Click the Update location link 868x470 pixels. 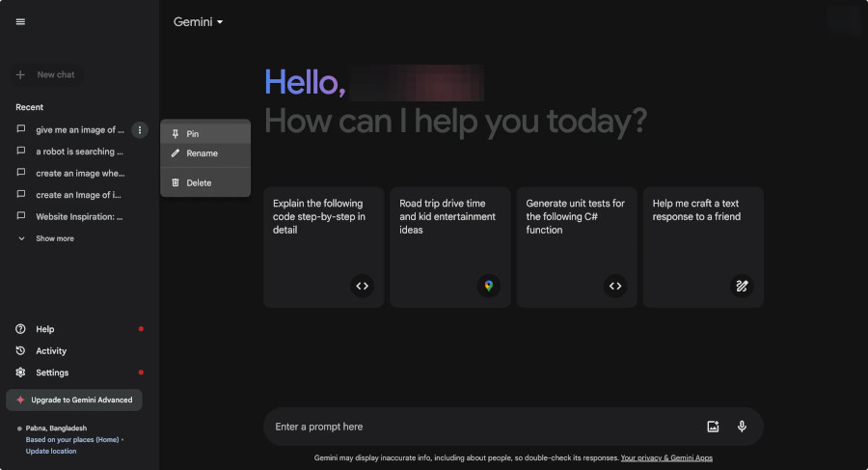(51, 451)
